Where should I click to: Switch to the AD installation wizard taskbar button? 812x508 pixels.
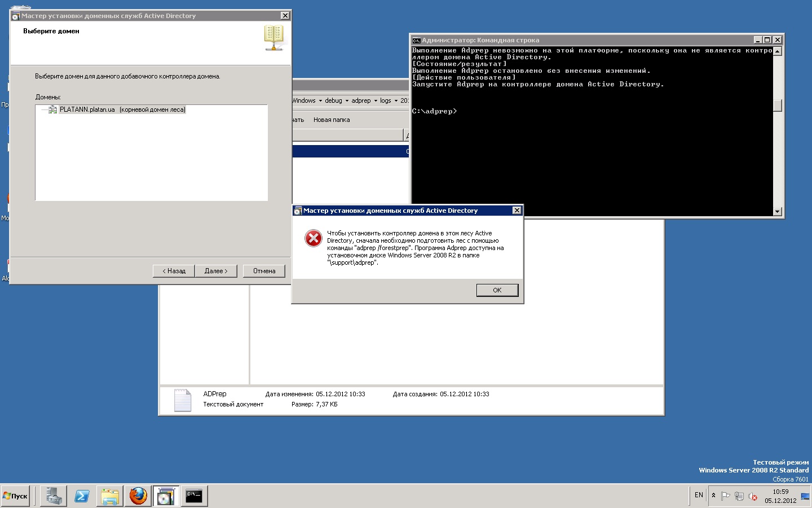tap(166, 496)
